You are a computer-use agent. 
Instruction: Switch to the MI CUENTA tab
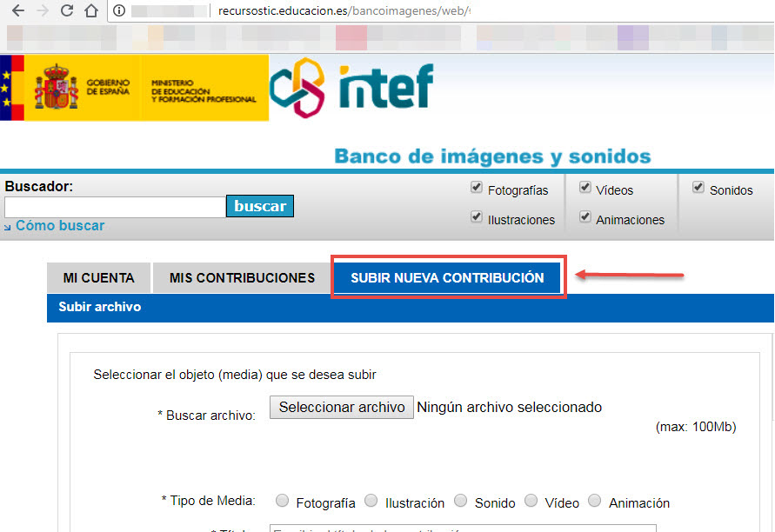98,277
